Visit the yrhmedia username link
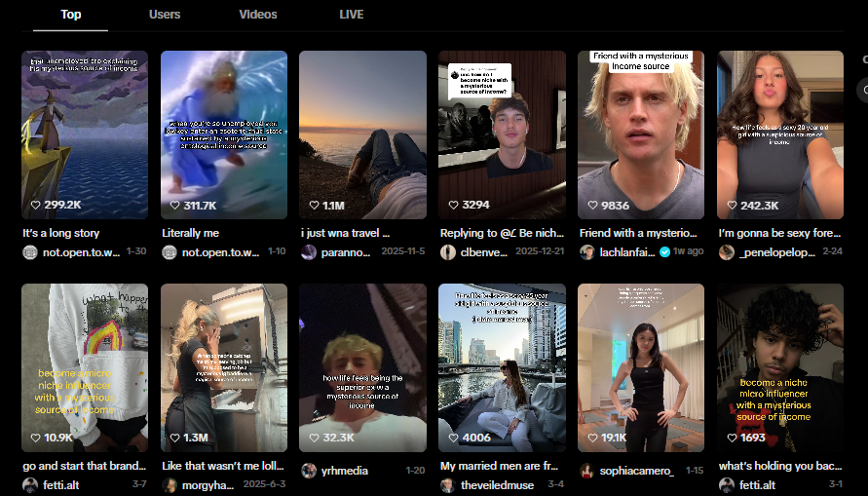This screenshot has height=496, width=868. coord(344,471)
